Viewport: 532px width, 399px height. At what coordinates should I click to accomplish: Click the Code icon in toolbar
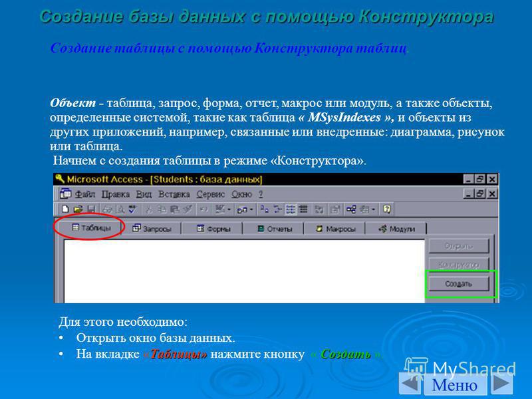pyautogui.click(x=319, y=209)
